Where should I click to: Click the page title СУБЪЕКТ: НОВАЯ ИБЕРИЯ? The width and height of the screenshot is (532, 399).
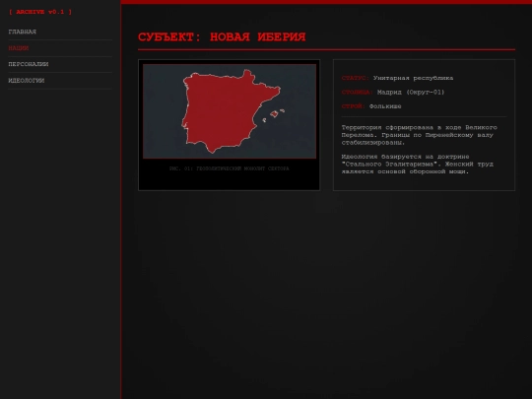point(222,37)
